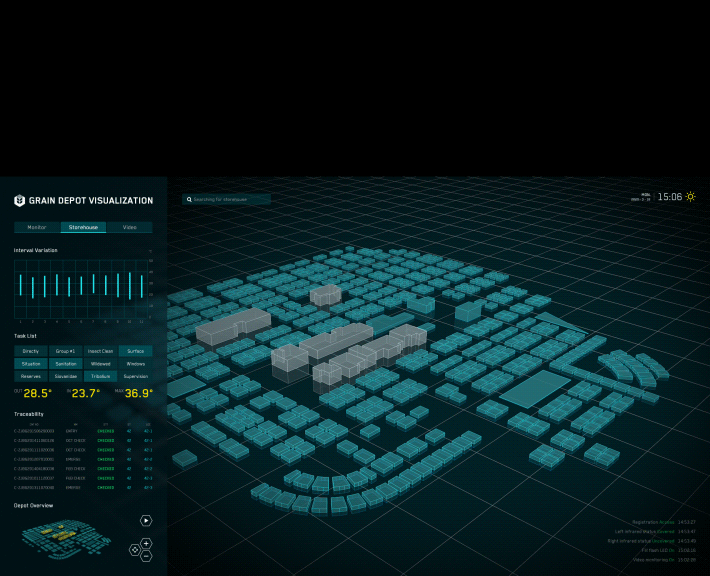Click the Task List heading
The height and width of the screenshot is (576, 710).
point(25,336)
